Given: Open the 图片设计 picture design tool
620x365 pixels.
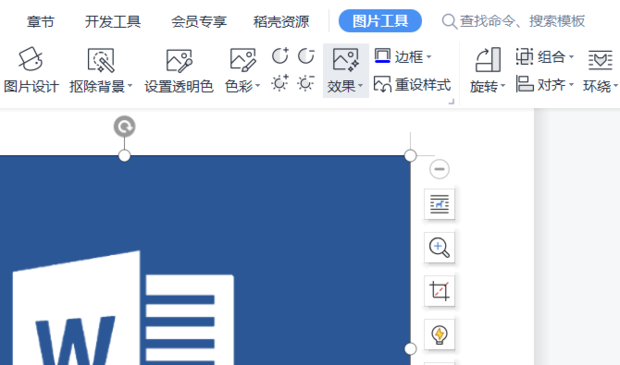Looking at the screenshot, I should tap(31, 70).
